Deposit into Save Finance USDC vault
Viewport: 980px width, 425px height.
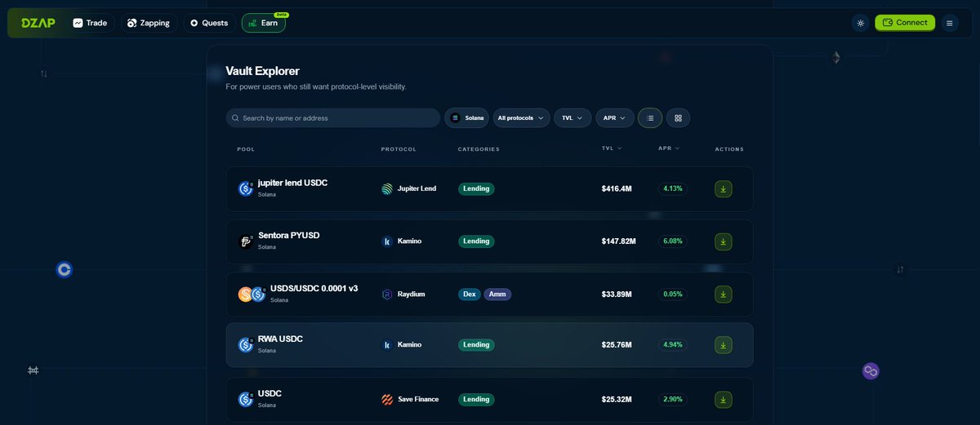[x=723, y=400]
